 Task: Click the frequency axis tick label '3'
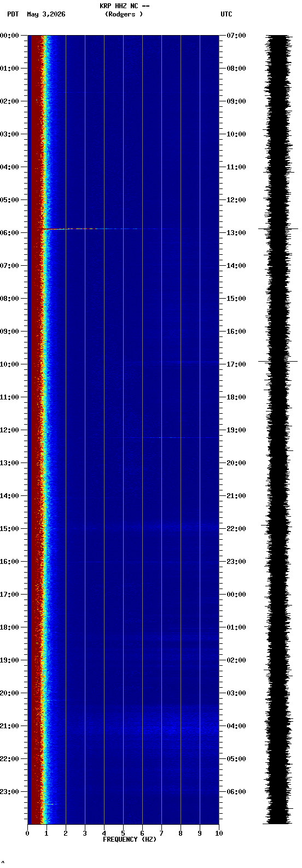pos(85,833)
